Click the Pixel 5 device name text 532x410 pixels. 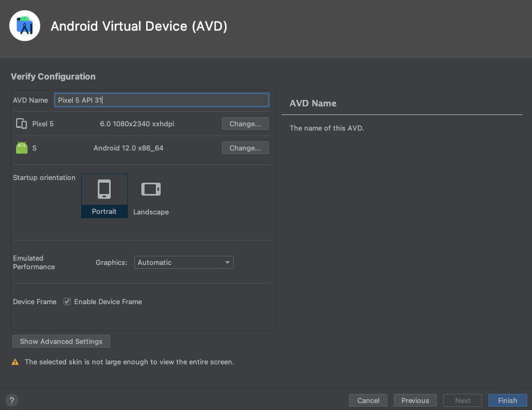click(43, 124)
